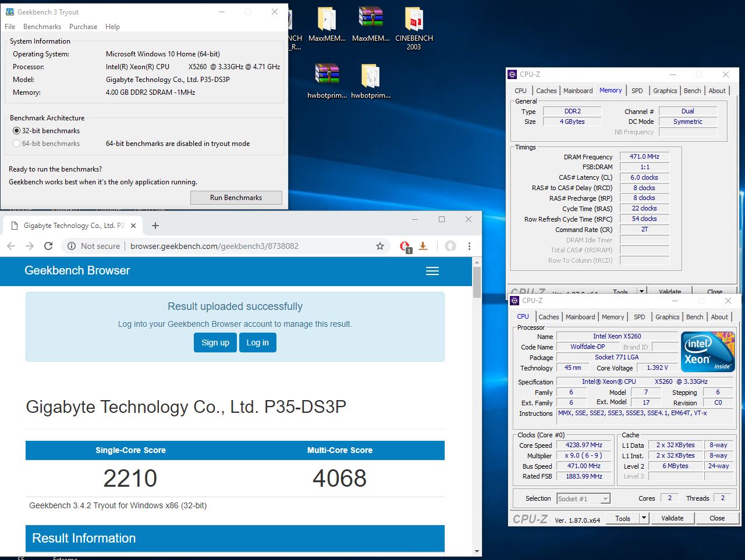Click the browser page vertical scrollbar thumb
The image size is (745, 560).
coord(477,282)
